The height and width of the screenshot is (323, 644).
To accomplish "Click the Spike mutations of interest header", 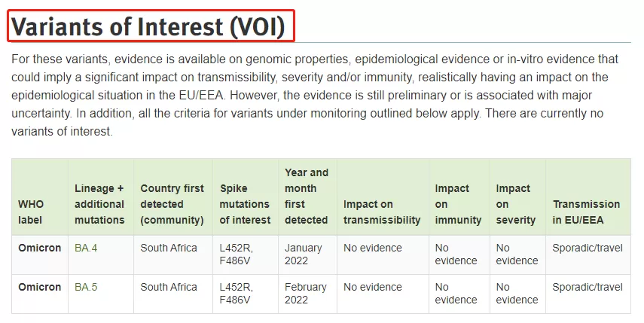I will (x=245, y=204).
